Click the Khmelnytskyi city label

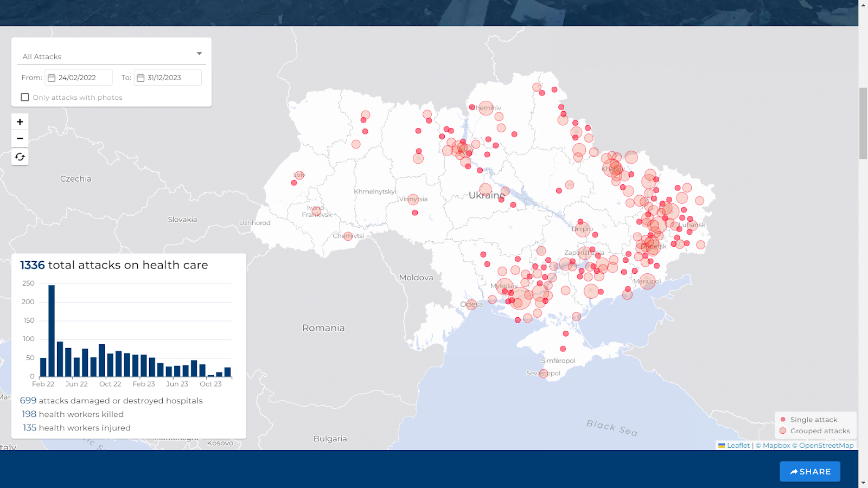point(375,192)
